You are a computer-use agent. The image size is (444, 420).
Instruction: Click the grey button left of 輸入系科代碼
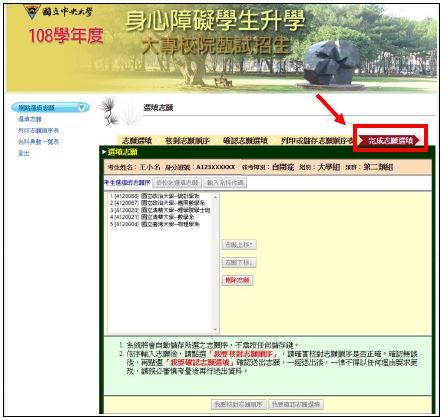tap(177, 183)
